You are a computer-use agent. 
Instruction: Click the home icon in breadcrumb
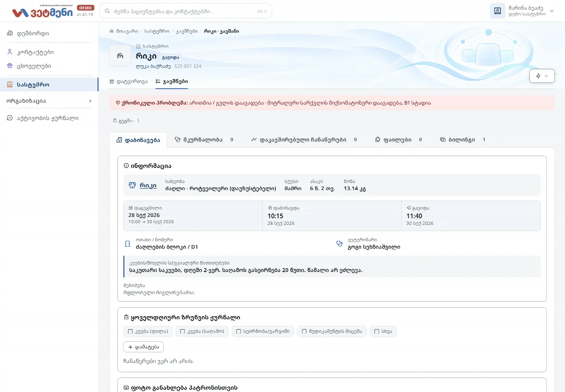point(112,31)
